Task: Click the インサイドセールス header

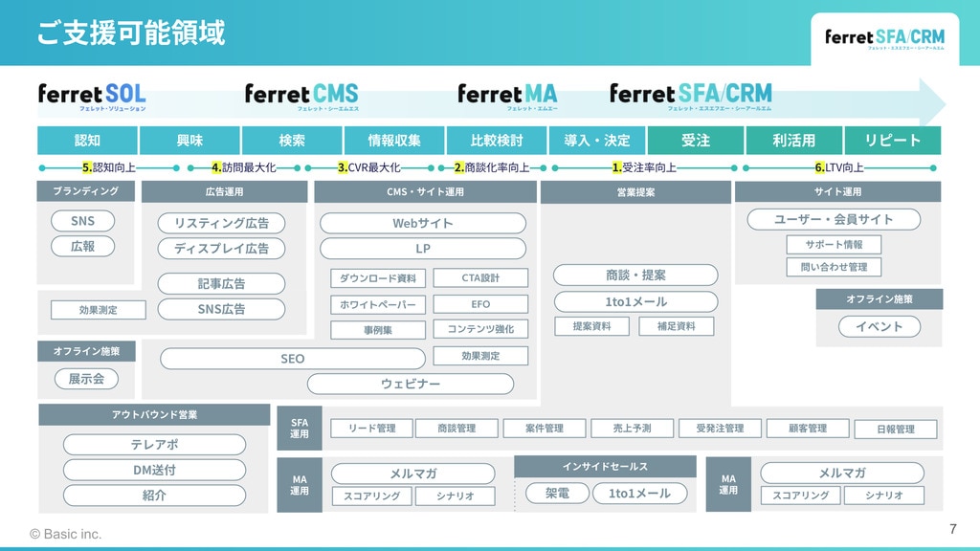Action: pos(605,467)
